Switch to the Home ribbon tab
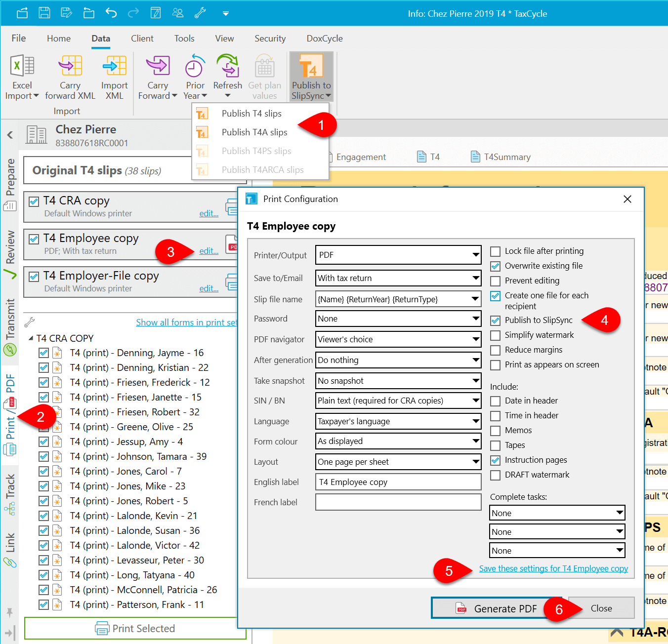Screen dimensions: 668x644 59,38
